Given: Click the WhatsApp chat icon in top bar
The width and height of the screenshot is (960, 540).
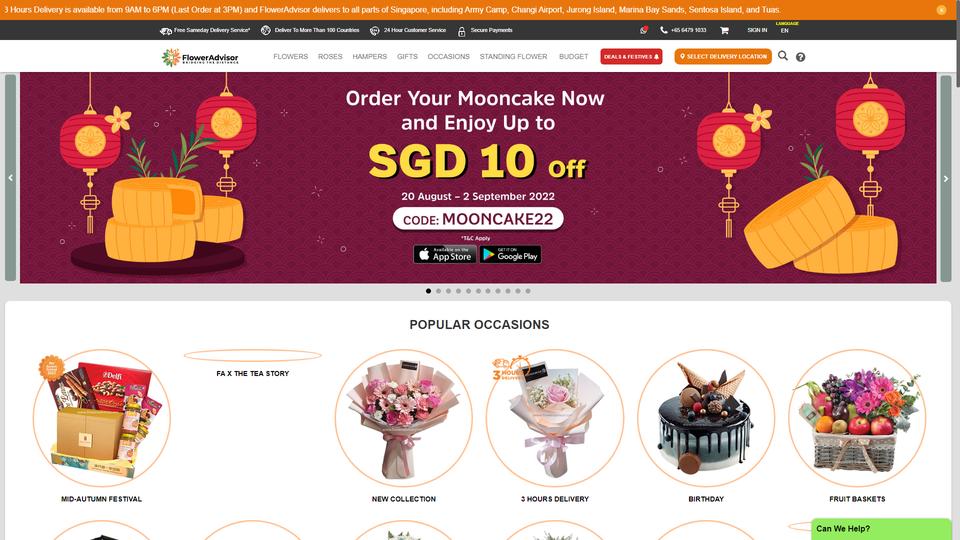Looking at the screenshot, I should click(x=643, y=30).
